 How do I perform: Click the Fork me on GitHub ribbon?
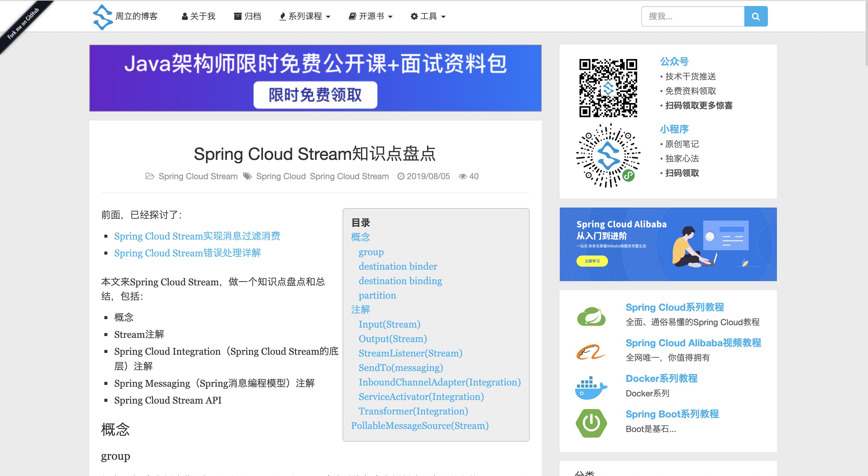point(22,24)
